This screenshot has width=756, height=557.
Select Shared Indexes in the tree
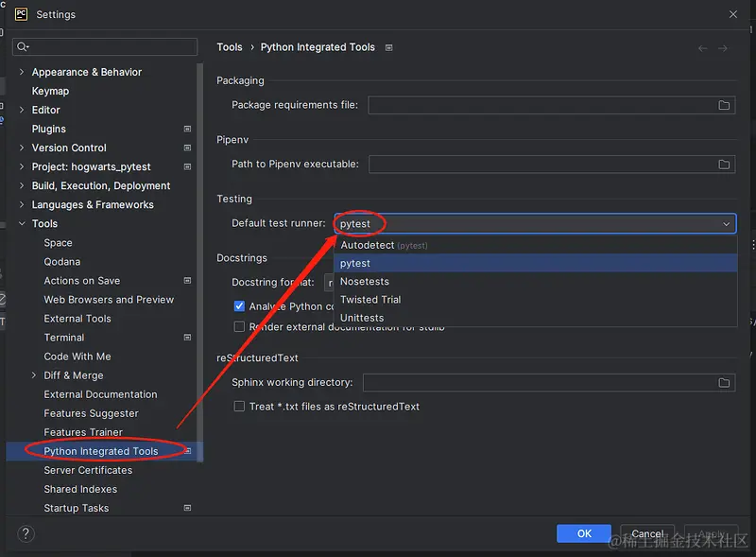pyautogui.click(x=80, y=489)
